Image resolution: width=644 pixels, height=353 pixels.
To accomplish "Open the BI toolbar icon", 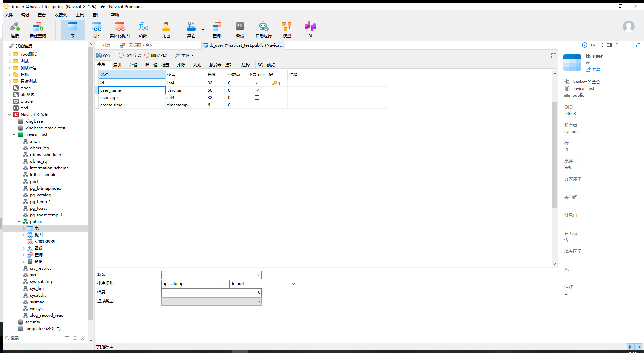I will tap(310, 30).
